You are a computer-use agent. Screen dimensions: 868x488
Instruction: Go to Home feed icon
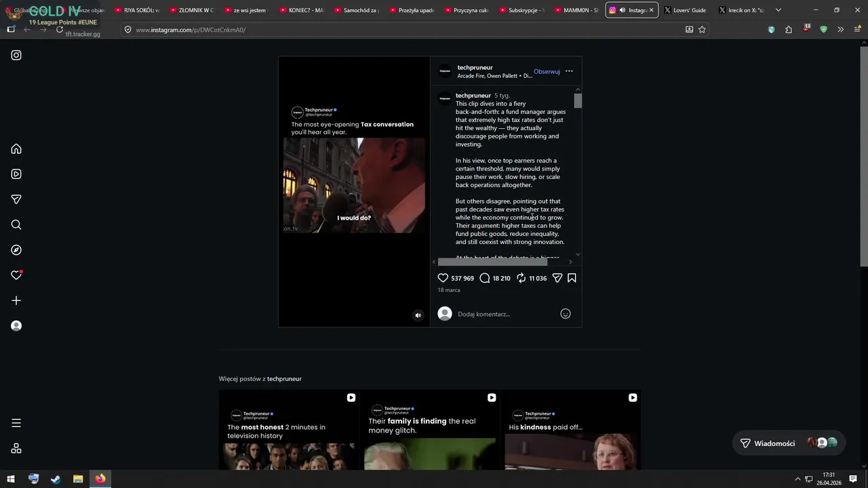[16, 149]
